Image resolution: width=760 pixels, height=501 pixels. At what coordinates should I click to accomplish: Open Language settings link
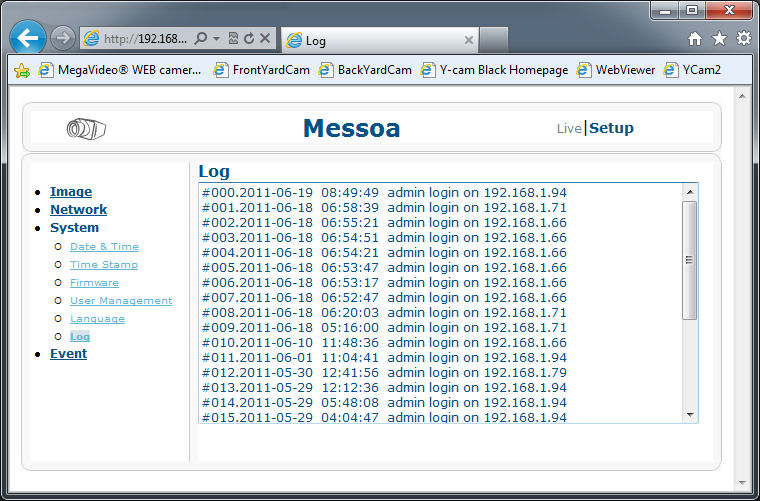(x=97, y=319)
